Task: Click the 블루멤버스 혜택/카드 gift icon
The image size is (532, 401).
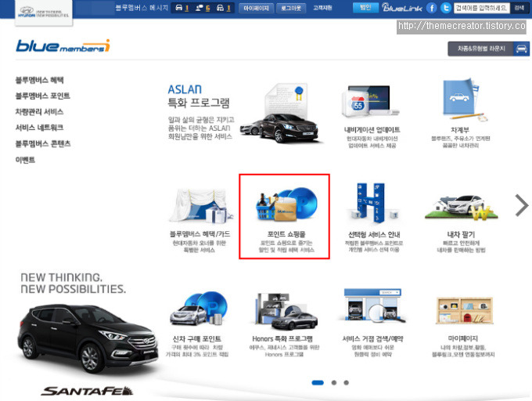Action: tap(201, 205)
